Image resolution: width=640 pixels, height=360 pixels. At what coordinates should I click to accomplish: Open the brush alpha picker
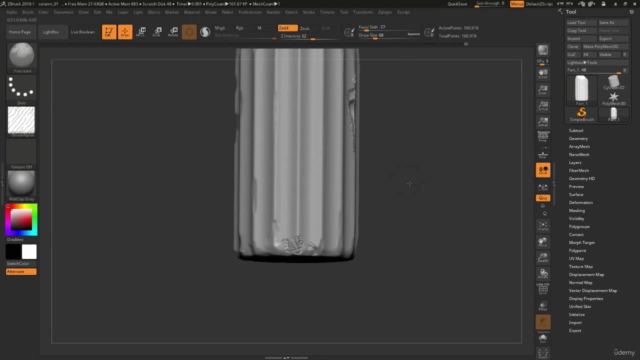tap(22, 121)
